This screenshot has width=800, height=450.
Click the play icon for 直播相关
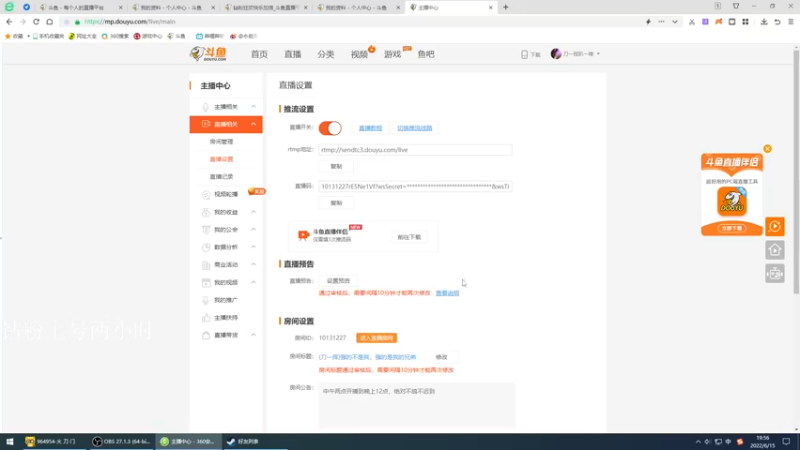206,124
